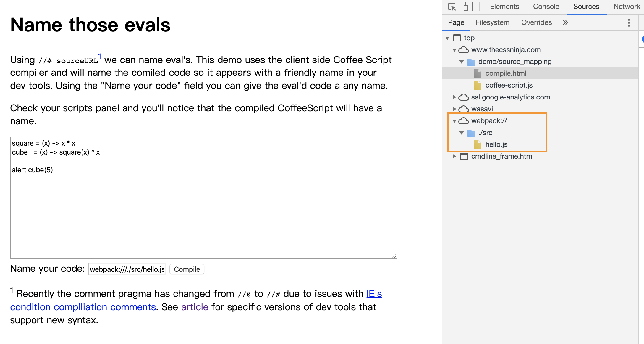Focus the Name your code field
The height and width of the screenshot is (344, 644).
point(127,269)
